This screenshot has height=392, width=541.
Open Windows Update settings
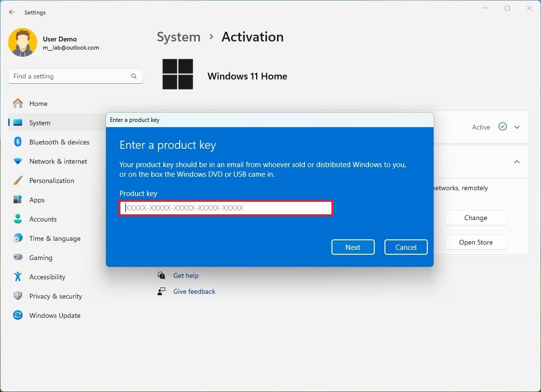[55, 315]
